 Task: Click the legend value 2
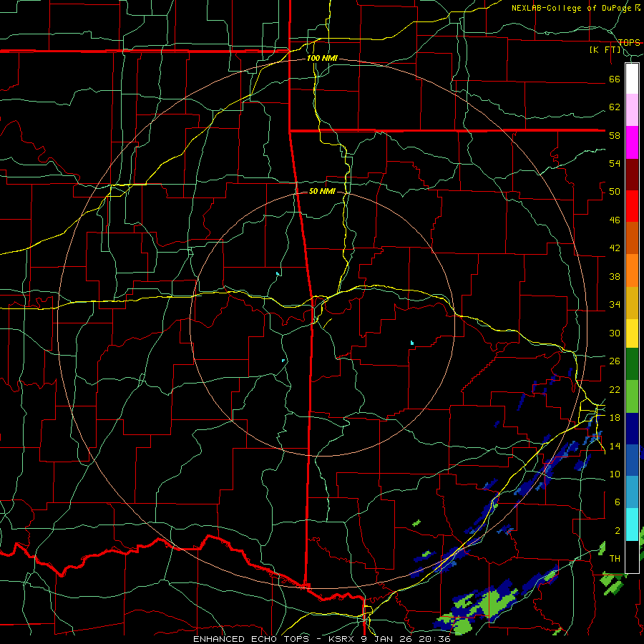(x=618, y=531)
